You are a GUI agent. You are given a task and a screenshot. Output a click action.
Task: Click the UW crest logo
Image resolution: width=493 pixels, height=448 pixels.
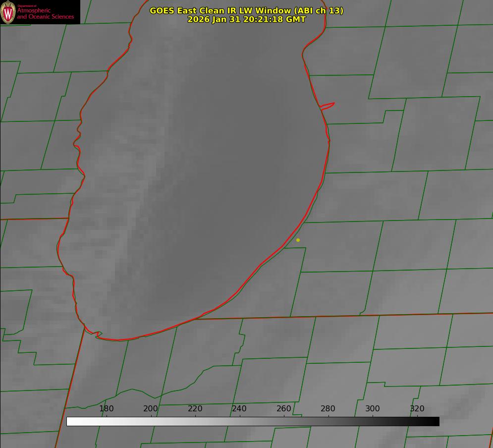8,12
